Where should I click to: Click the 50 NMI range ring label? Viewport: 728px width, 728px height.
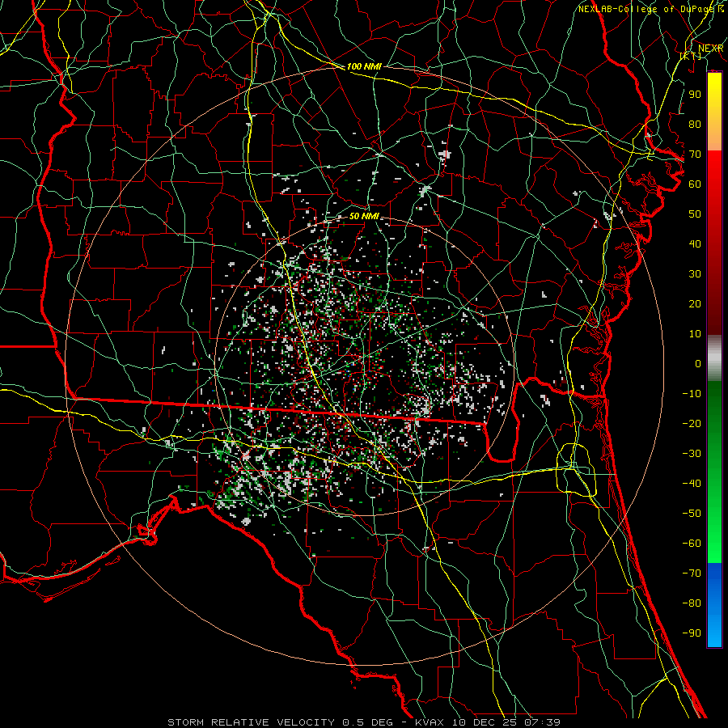point(364,216)
